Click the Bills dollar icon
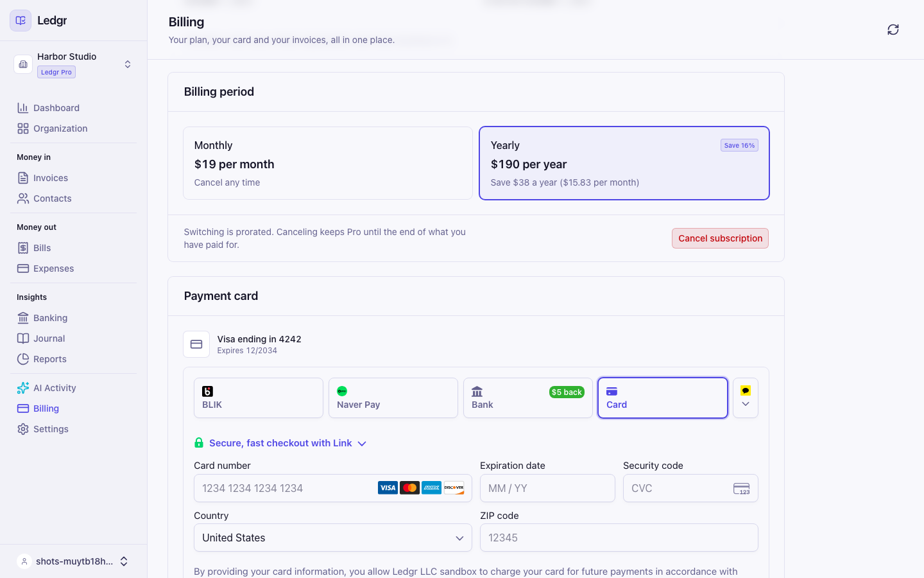 pos(23,248)
